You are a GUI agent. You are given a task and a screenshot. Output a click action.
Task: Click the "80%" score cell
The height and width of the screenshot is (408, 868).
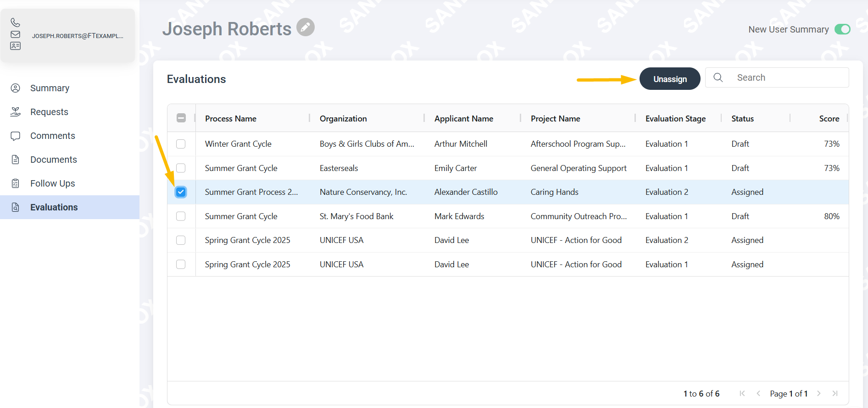tap(832, 216)
